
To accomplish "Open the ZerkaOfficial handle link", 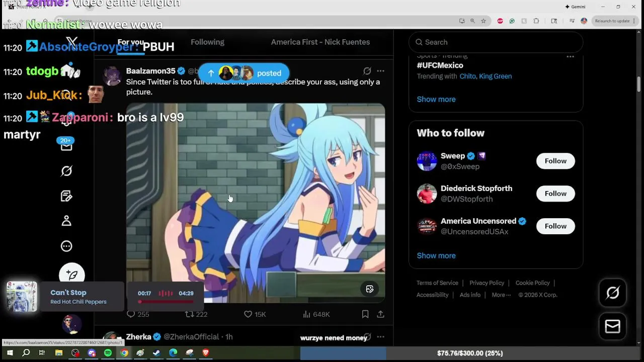I will pyautogui.click(x=191, y=336).
